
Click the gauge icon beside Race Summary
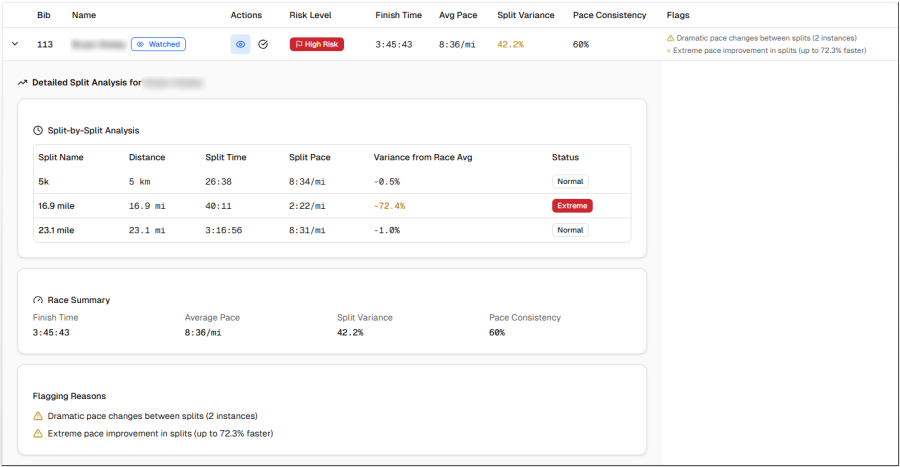38,300
